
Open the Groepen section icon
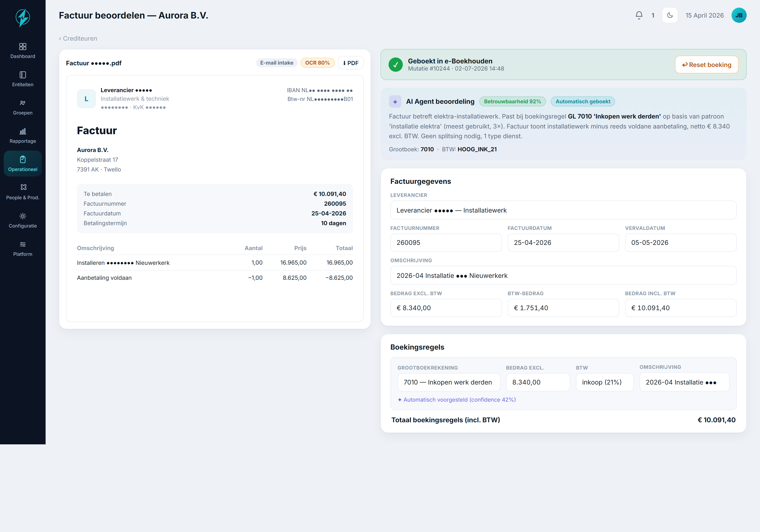(x=23, y=103)
